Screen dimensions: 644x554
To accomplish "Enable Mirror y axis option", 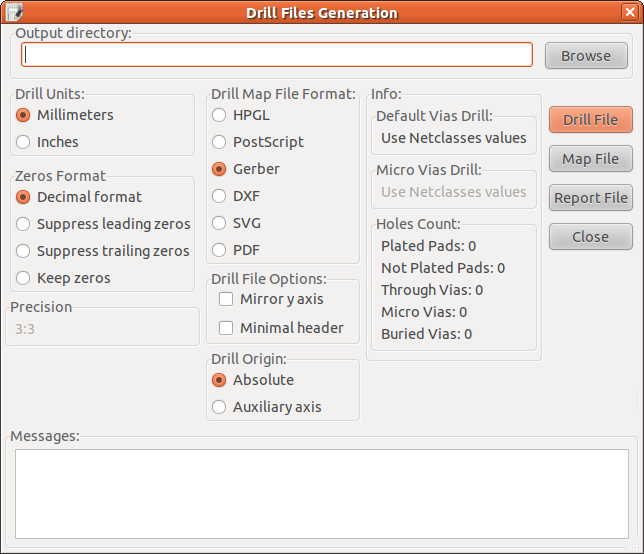I will pyautogui.click(x=226, y=299).
